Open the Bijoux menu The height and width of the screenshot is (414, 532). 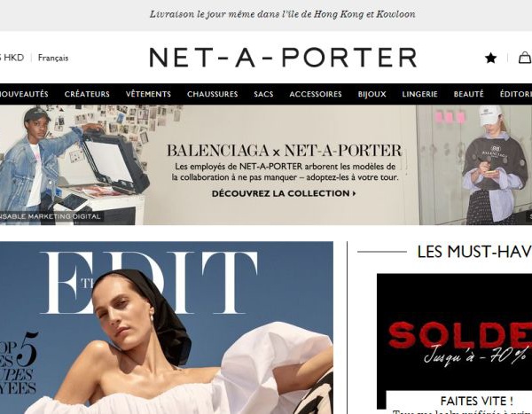(372, 94)
